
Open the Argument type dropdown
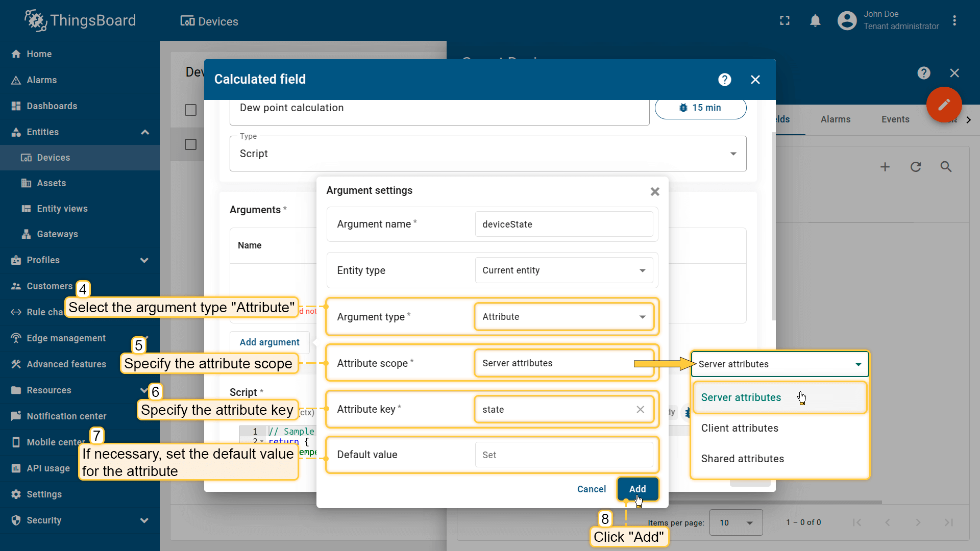563,317
